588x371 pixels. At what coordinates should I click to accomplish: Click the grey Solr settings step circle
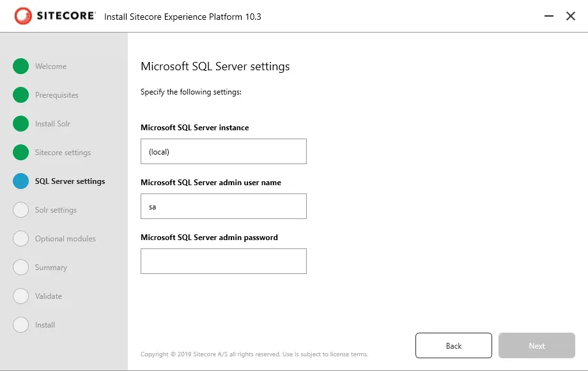(x=21, y=210)
